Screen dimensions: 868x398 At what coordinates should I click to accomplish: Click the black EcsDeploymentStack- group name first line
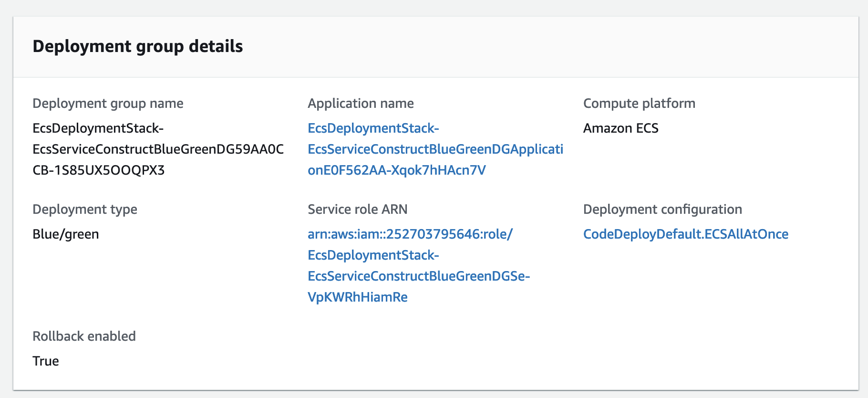pos(98,128)
